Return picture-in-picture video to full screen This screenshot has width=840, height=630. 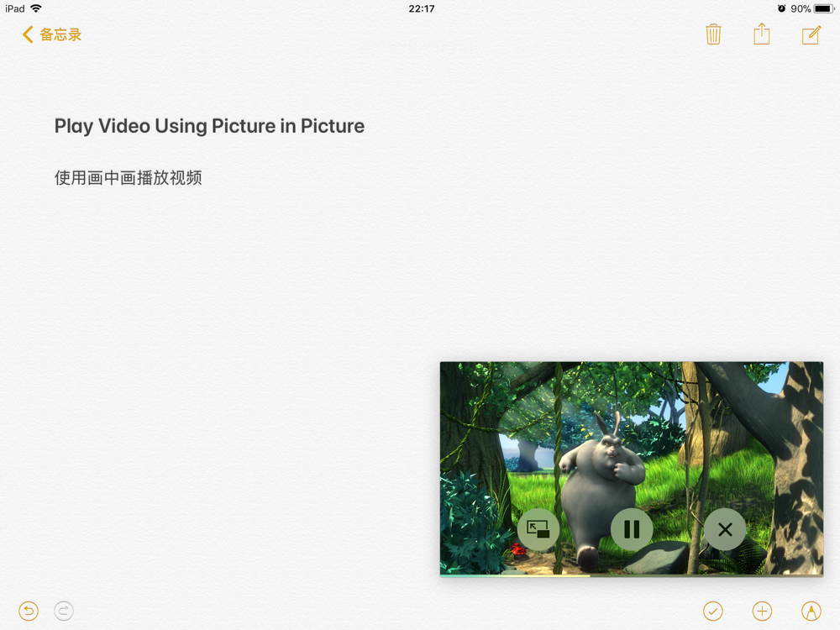(538, 529)
